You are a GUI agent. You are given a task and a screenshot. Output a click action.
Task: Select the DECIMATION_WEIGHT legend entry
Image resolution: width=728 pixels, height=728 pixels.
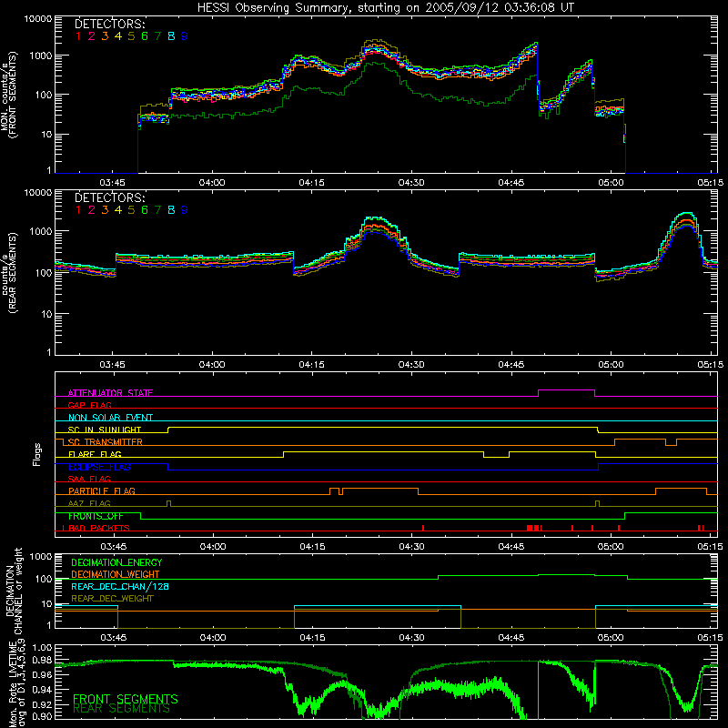point(116,574)
